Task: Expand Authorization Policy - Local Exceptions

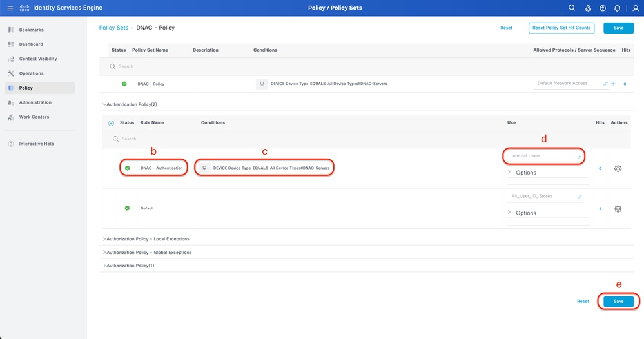Action: [x=104, y=239]
